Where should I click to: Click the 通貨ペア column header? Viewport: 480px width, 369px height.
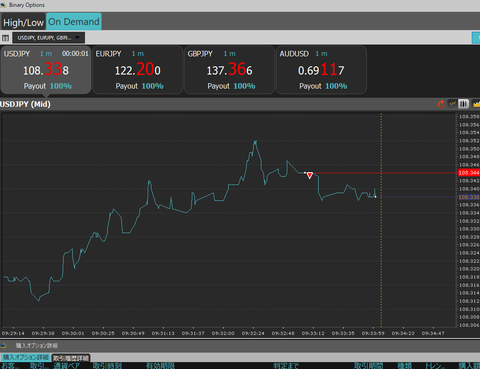click(67, 366)
